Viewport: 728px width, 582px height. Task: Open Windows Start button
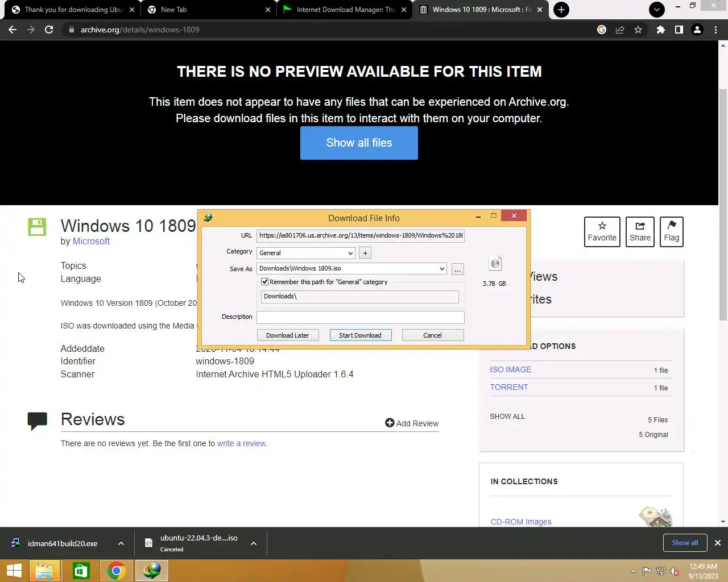click(14, 571)
